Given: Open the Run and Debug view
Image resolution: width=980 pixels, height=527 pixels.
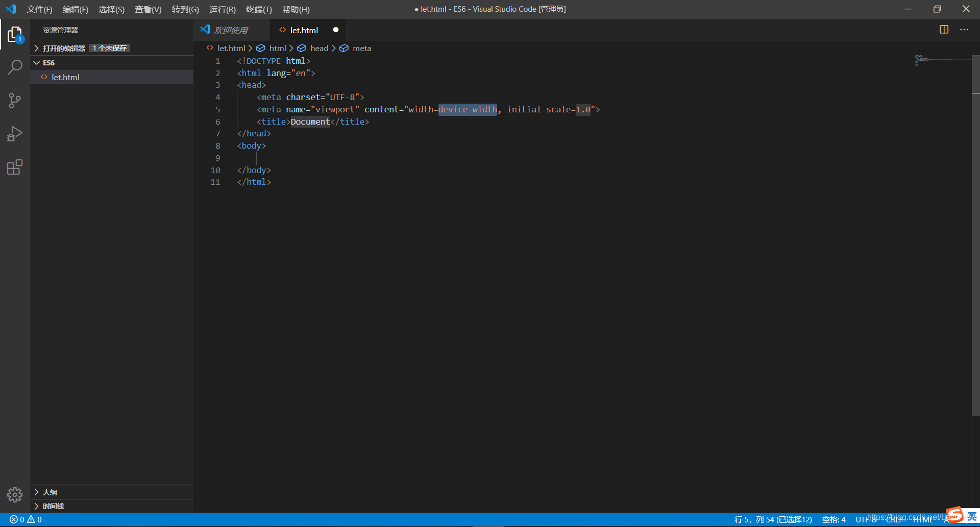Looking at the screenshot, I should click(15, 134).
